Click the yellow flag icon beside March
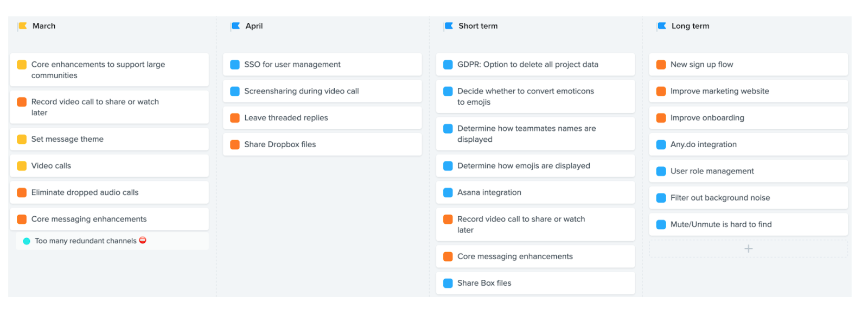 tap(23, 26)
